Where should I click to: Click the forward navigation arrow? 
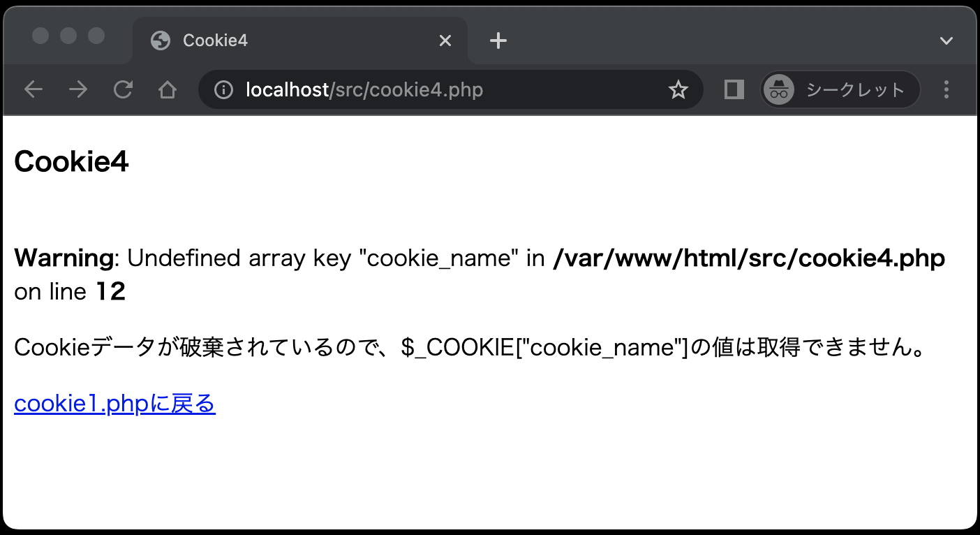78,89
